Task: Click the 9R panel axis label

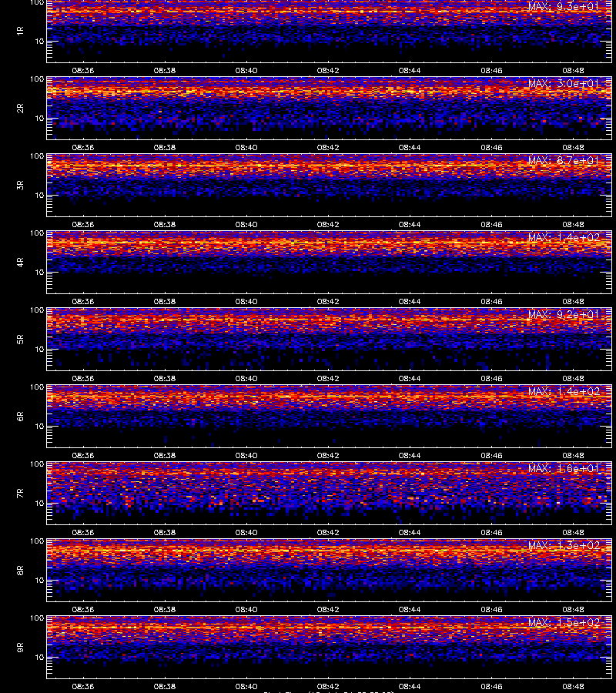Action: (x=20, y=648)
